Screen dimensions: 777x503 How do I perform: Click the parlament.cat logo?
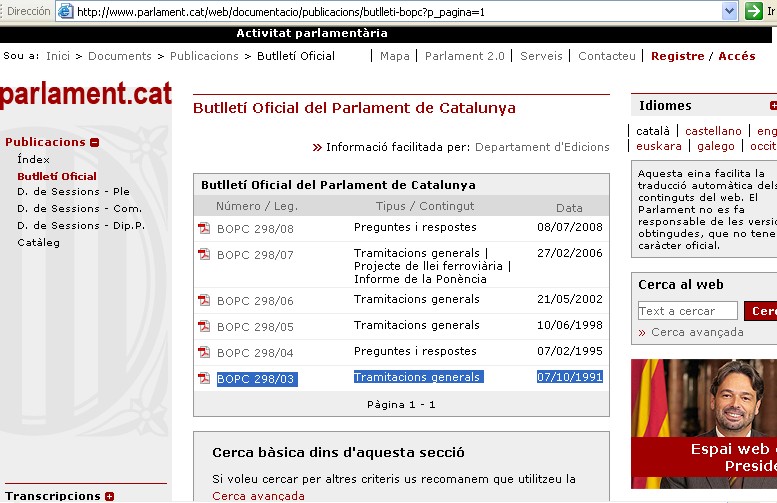pyautogui.click(x=86, y=94)
